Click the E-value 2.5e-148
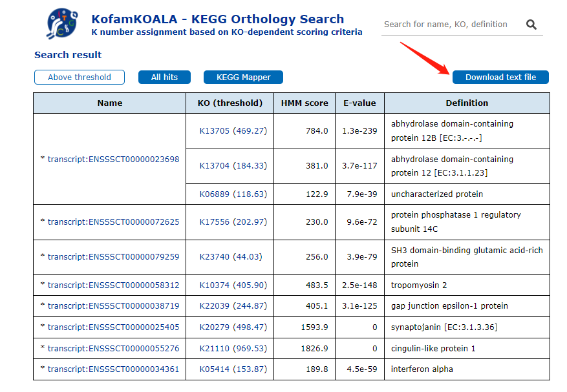 [x=359, y=285]
